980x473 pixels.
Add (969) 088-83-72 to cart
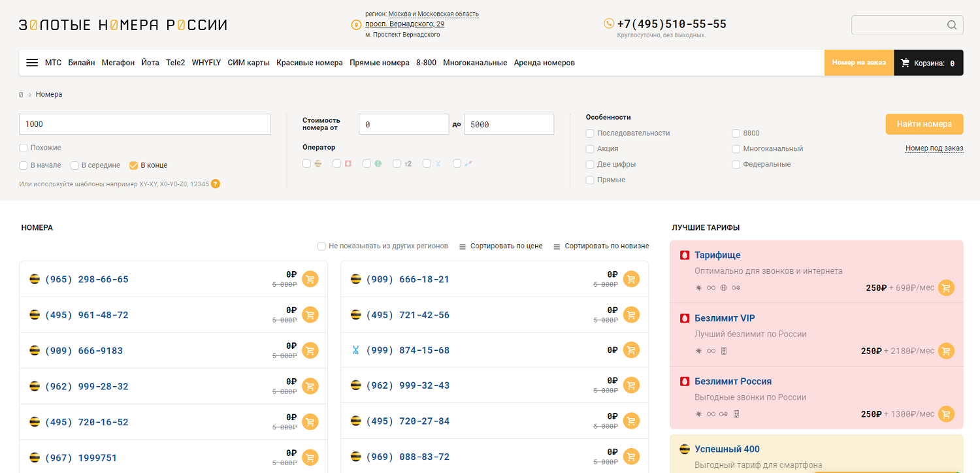pyautogui.click(x=631, y=457)
